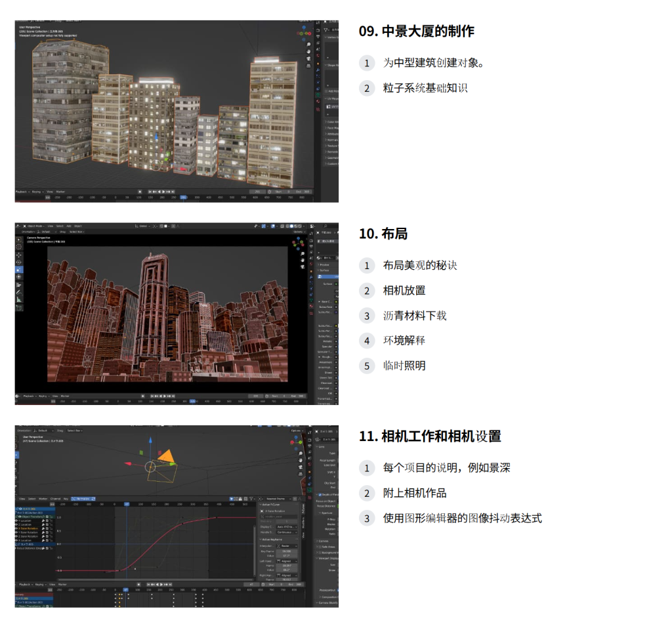672x617 pixels.
Task: Open the Nearest Frame dropdown in section 11
Action: point(278,499)
